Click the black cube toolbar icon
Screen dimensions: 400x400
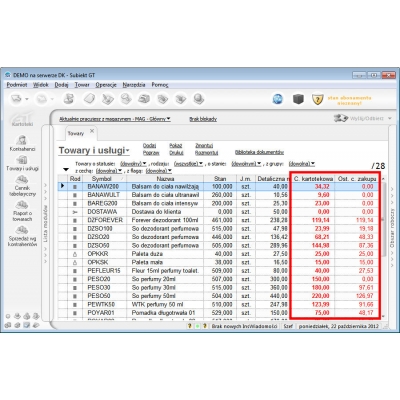click(298, 99)
